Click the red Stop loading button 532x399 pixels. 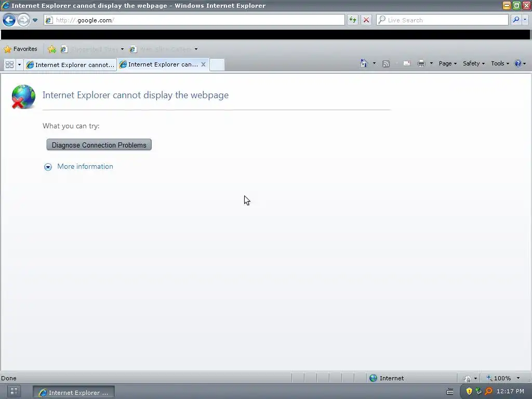coord(366,20)
